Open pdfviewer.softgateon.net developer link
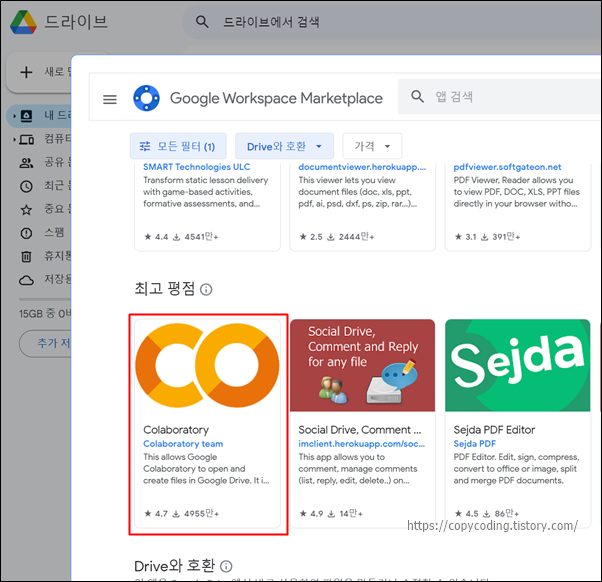The height and width of the screenshot is (582, 602). 507,167
